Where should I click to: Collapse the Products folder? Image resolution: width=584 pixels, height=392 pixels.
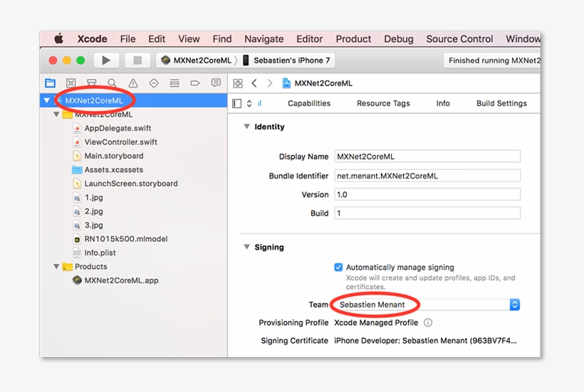[56, 266]
